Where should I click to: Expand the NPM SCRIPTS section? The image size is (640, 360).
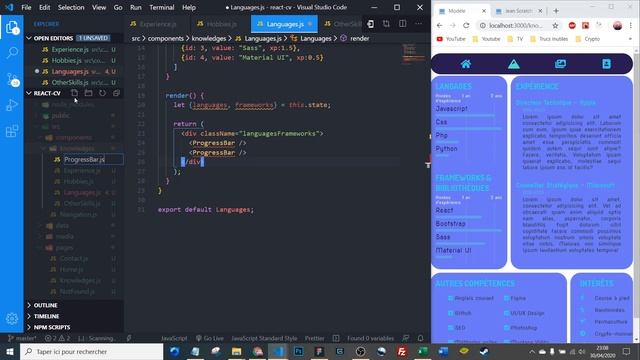[x=74, y=327]
